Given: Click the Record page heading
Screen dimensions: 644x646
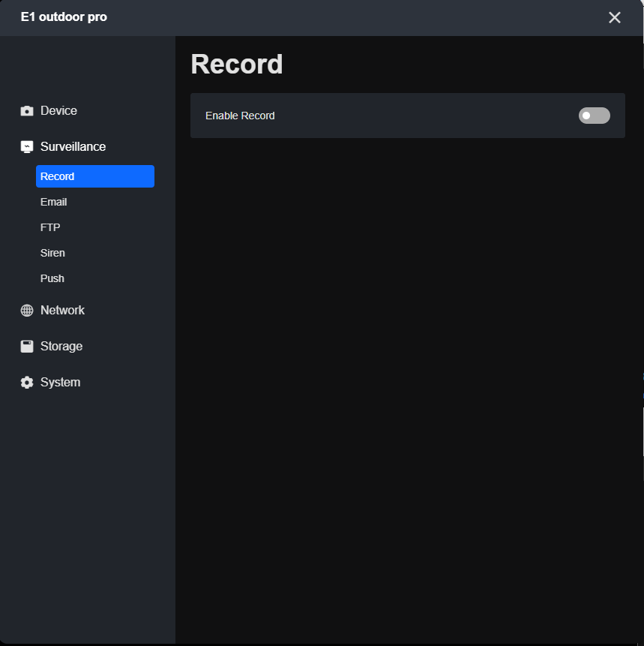Looking at the screenshot, I should (237, 65).
